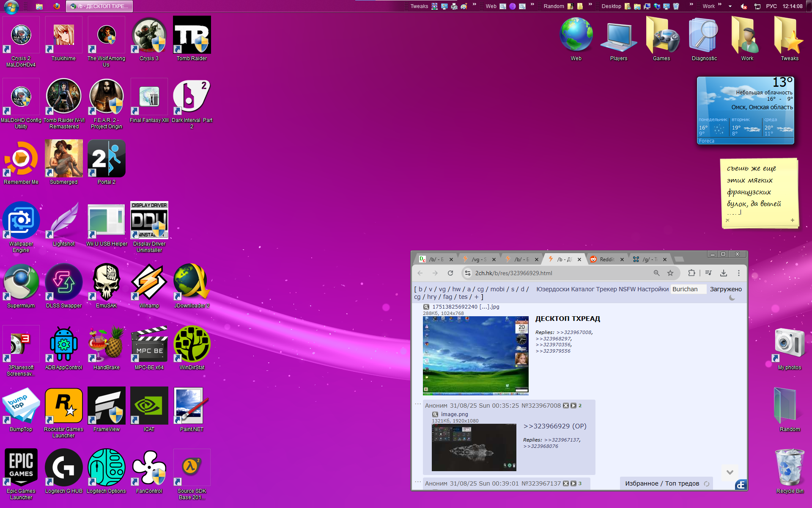This screenshot has width=812, height=508.
Task: Expand the Desktop toolbar overflow chevron
Action: (691, 5)
